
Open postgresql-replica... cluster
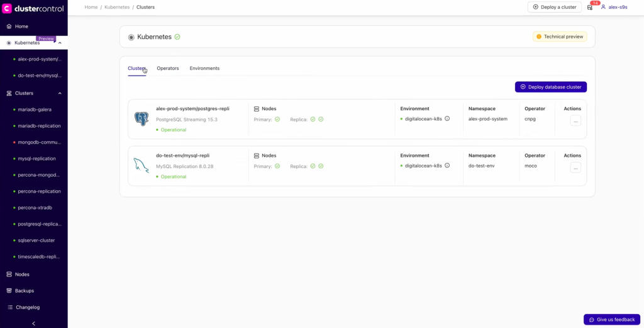[40, 224]
